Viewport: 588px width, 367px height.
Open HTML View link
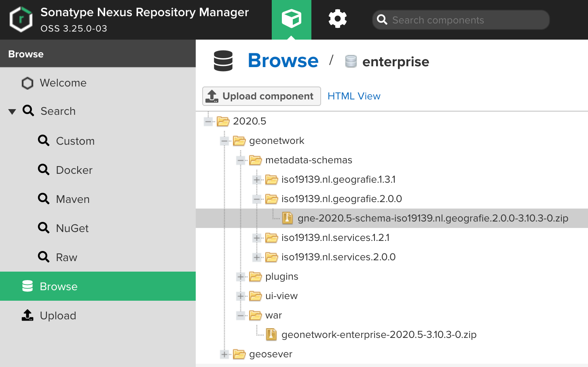pyautogui.click(x=354, y=96)
